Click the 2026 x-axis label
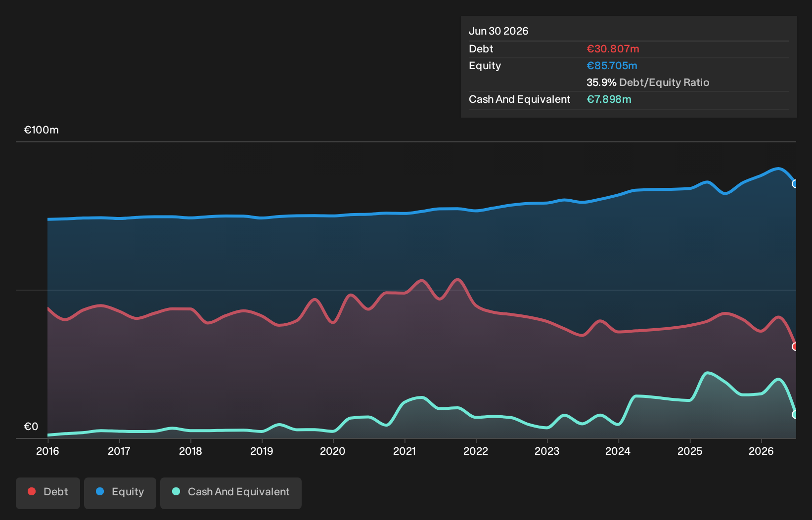Screen dimensions: 812x520 coord(761,451)
